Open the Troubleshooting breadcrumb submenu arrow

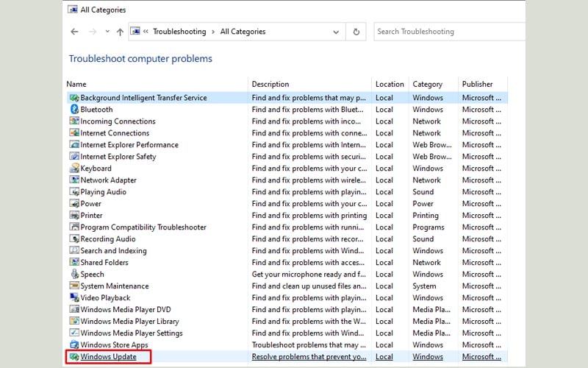pos(213,32)
